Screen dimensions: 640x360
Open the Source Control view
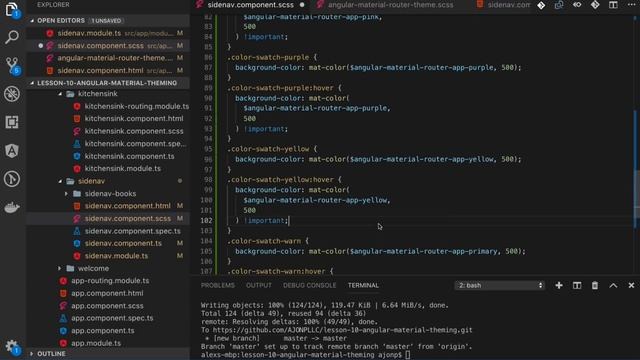[12, 66]
